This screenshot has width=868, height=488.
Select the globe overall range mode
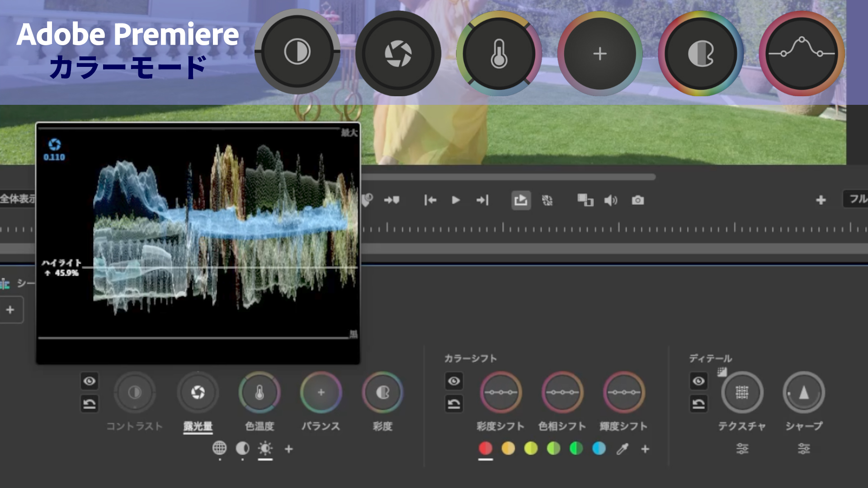219,448
